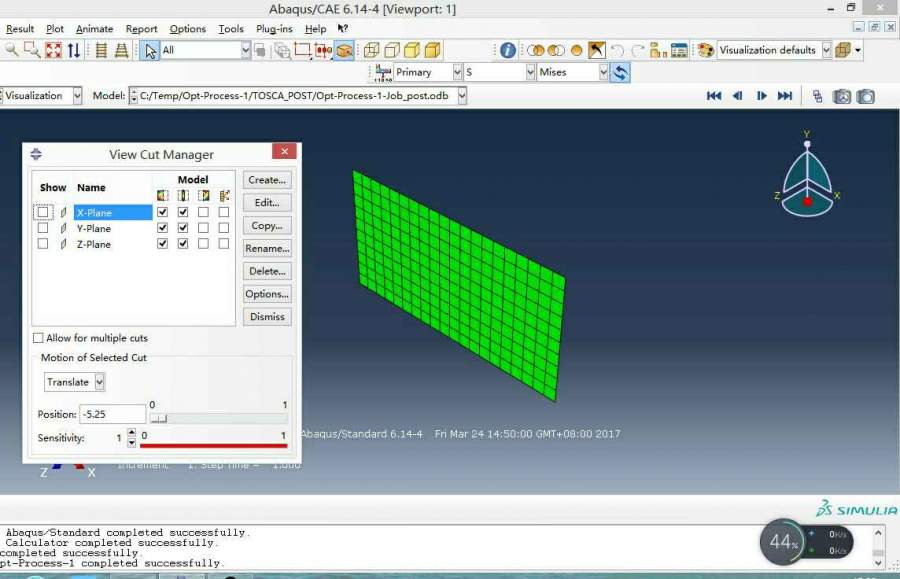Open the Plot menu
900x579 pixels.
click(55, 29)
